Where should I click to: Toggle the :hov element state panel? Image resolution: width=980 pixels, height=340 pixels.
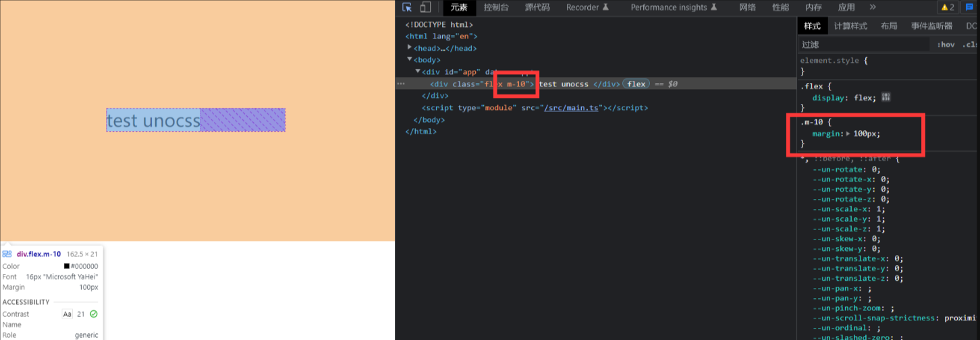946,45
